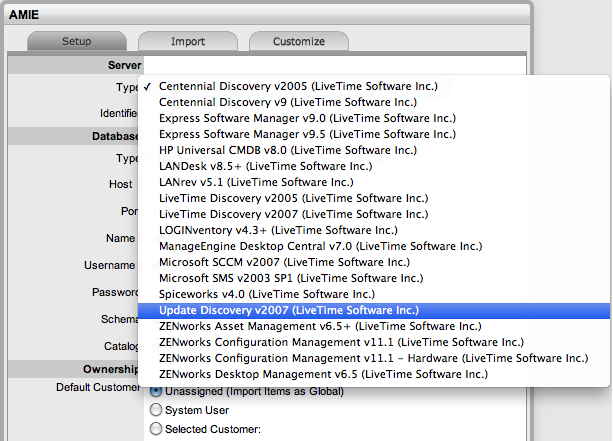The width and height of the screenshot is (613, 441).
Task: Choose LiveTime Discovery v2007 item
Action: pos(289,214)
